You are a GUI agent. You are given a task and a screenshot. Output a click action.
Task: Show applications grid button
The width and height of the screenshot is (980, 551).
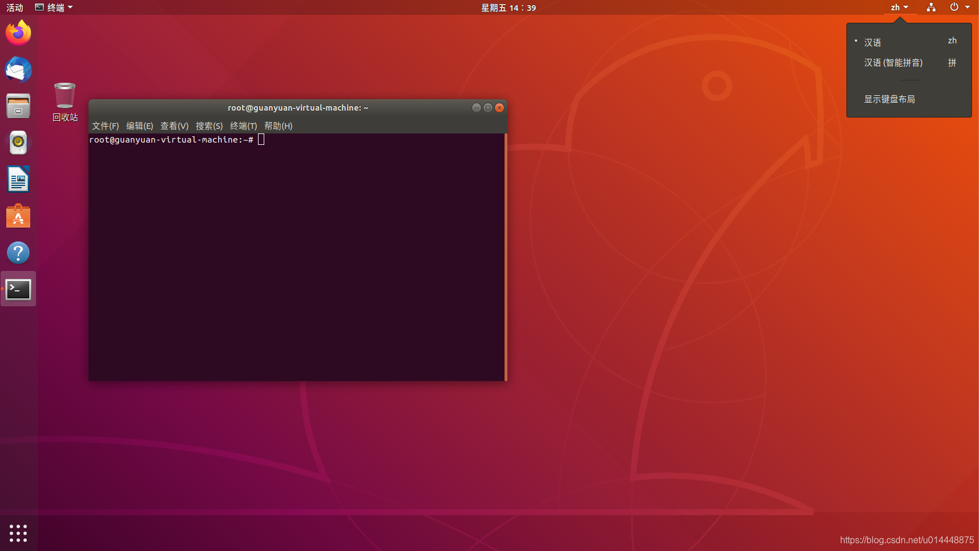18,533
